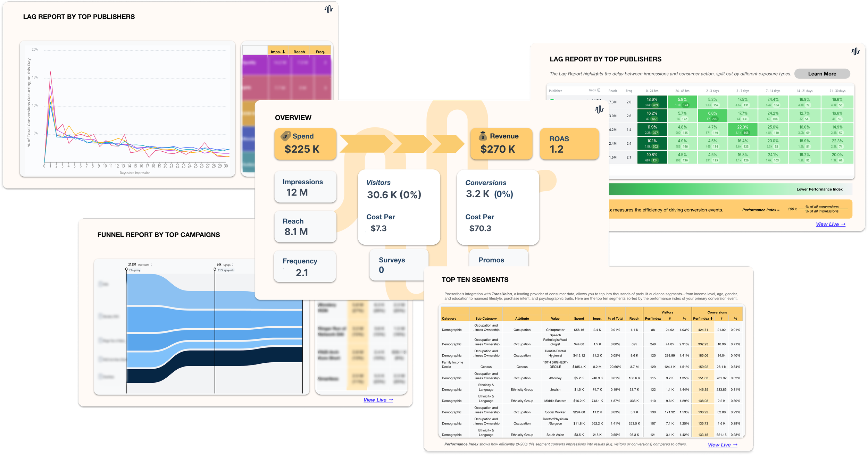Toggle the topmost campaign checkbox in funnel
868x455 pixels.
coord(100,284)
